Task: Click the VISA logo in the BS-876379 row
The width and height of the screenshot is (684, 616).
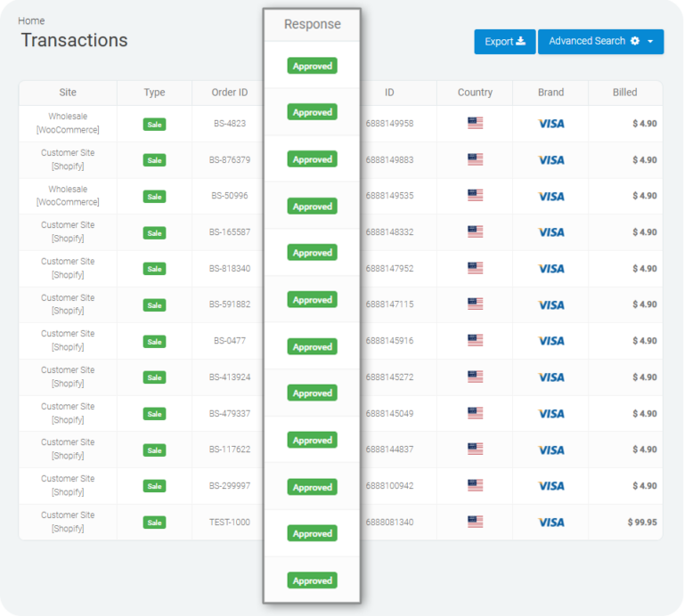Action: pyautogui.click(x=550, y=160)
